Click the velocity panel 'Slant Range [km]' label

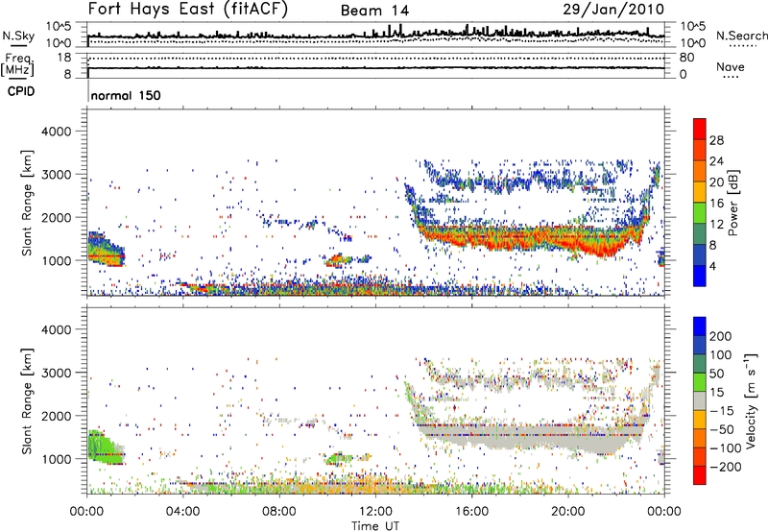pyautogui.click(x=27, y=401)
